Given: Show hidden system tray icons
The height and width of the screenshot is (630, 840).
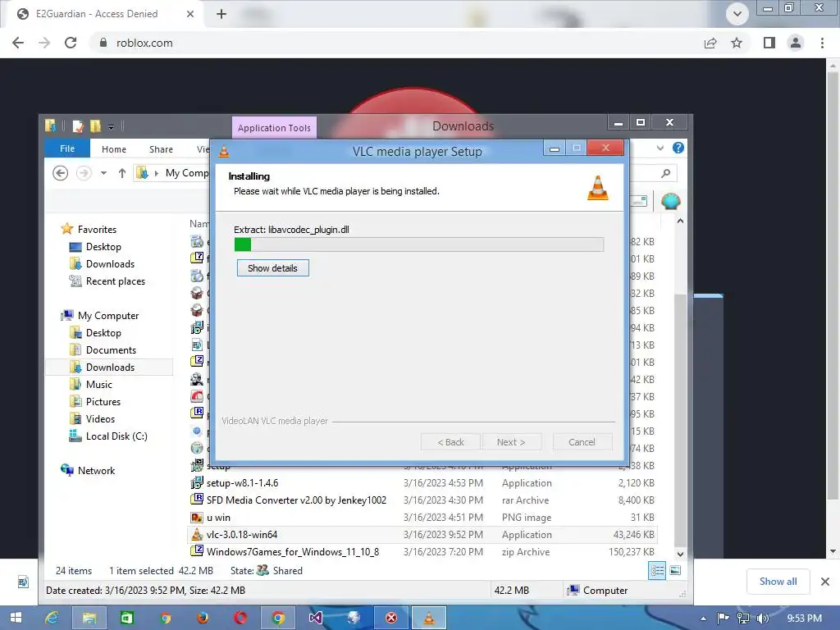Looking at the screenshot, I should click(703, 619).
